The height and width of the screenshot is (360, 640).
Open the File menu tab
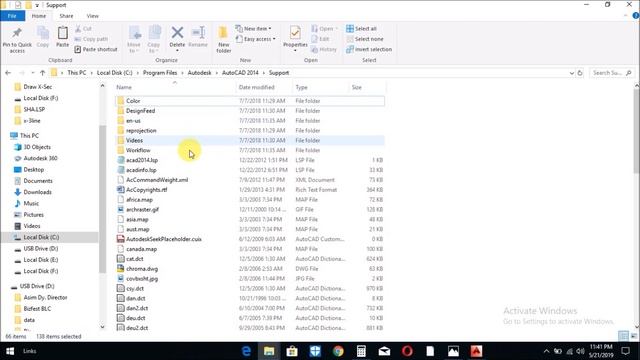point(12,16)
